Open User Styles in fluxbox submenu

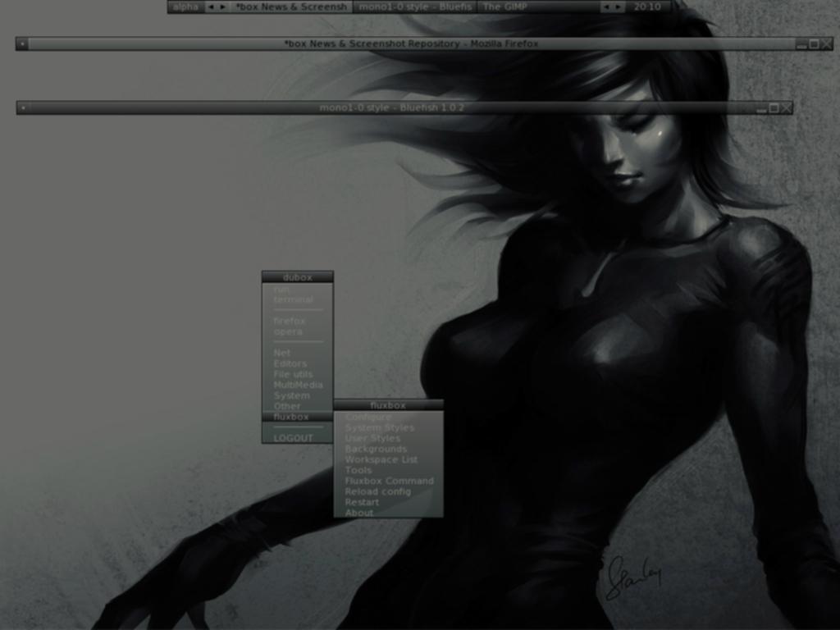tap(388, 438)
